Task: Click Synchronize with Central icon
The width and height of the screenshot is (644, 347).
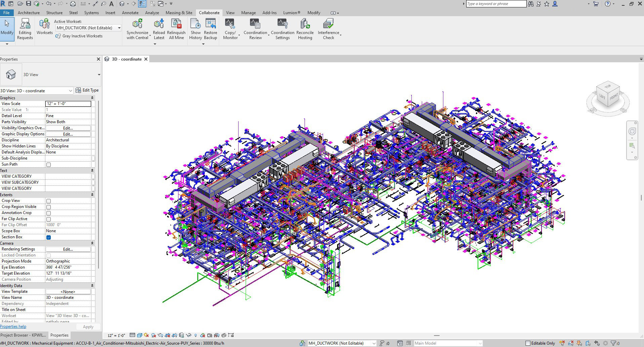Action: click(x=137, y=24)
